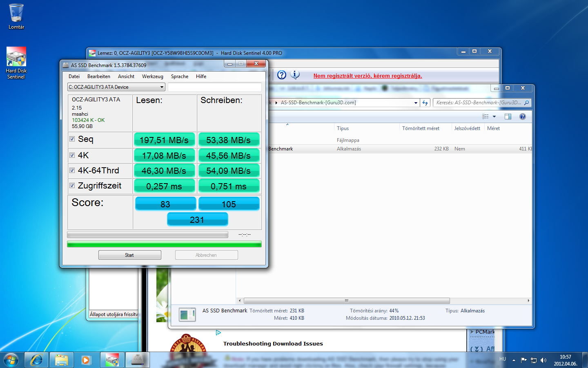Open the view options dropdown arrow in Explorer
The height and width of the screenshot is (368, 588).
click(x=494, y=117)
